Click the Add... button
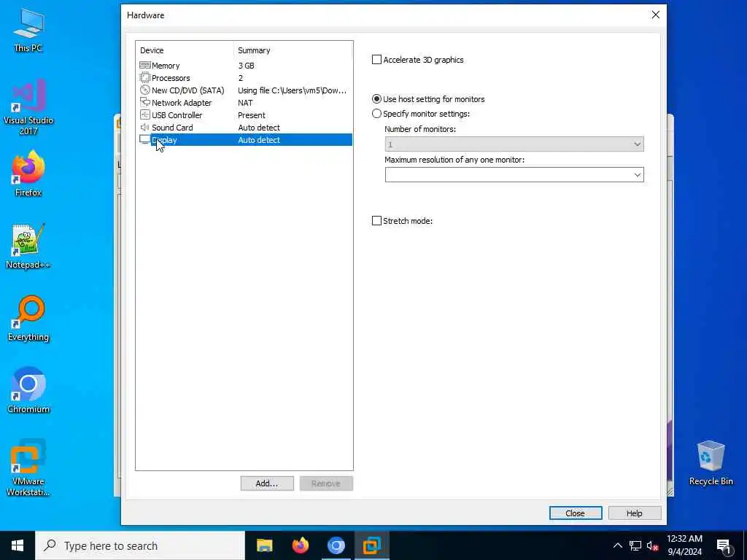Screen dimensions: 747x560 267,483
